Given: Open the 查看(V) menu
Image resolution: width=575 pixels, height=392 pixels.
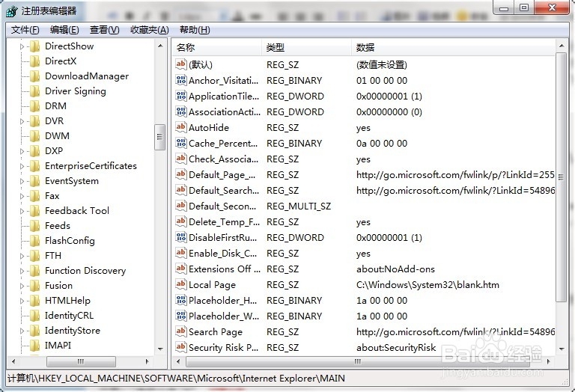Looking at the screenshot, I should [x=105, y=30].
